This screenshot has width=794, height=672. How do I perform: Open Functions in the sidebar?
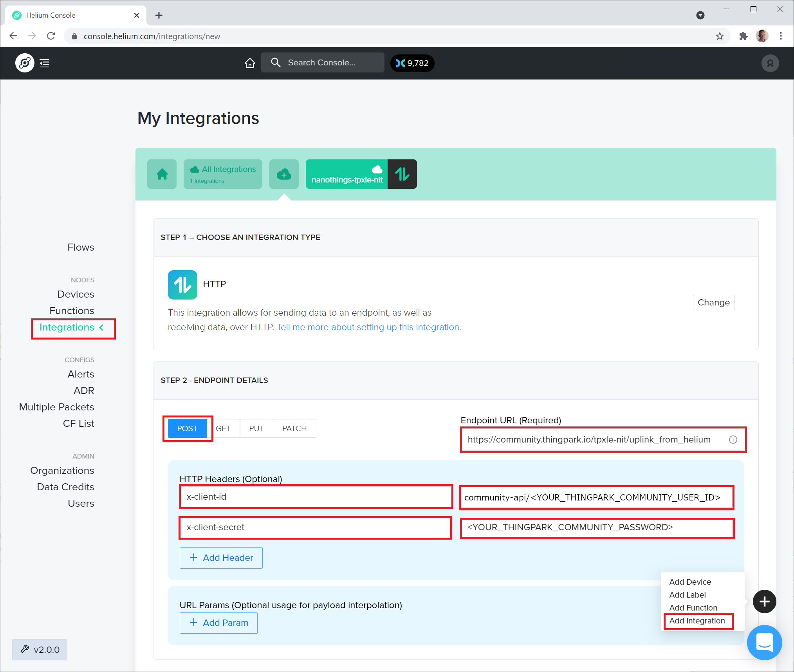coord(72,311)
